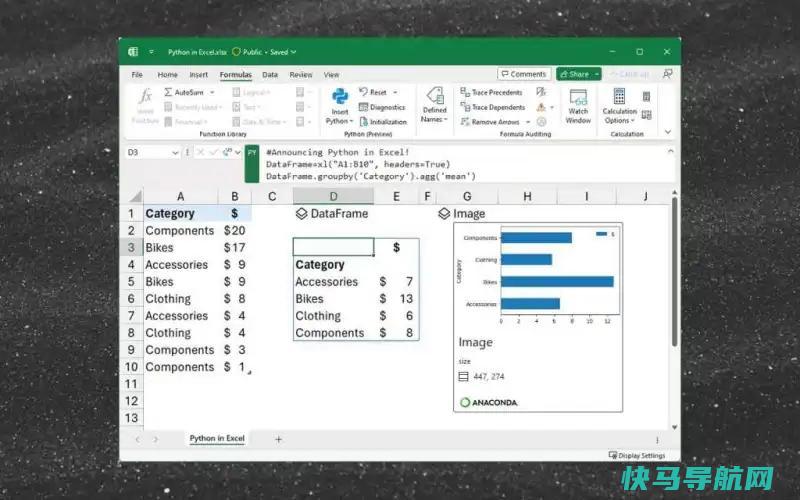Switch to the Insert tab

pos(198,74)
